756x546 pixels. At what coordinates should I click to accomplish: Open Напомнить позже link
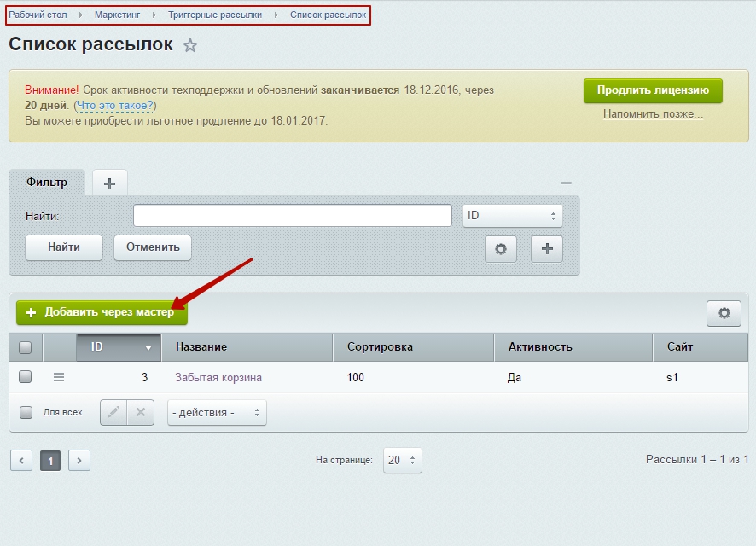pyautogui.click(x=653, y=114)
